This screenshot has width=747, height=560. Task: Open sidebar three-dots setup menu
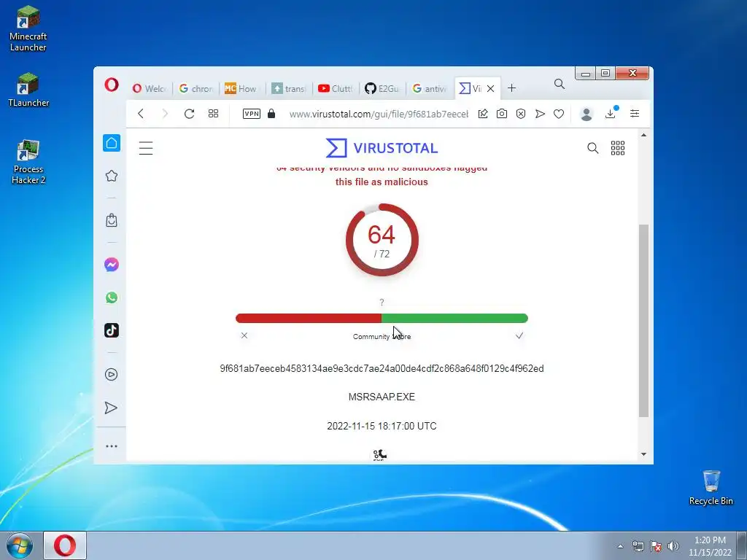112,446
